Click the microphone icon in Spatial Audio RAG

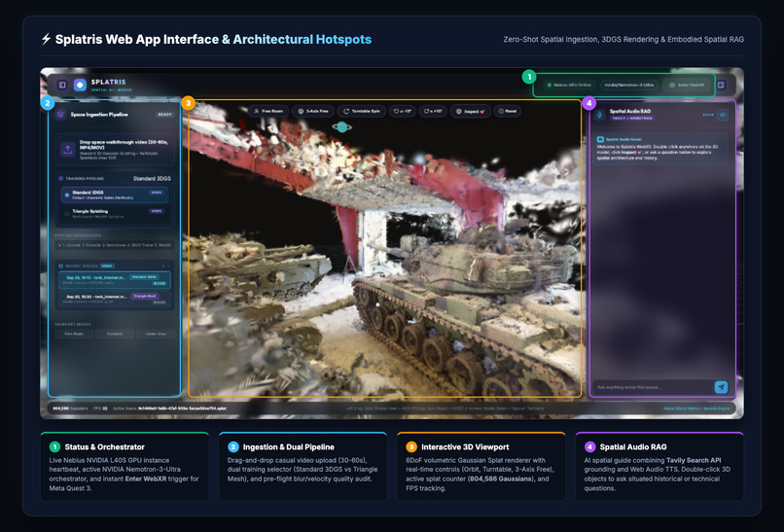coord(599,115)
